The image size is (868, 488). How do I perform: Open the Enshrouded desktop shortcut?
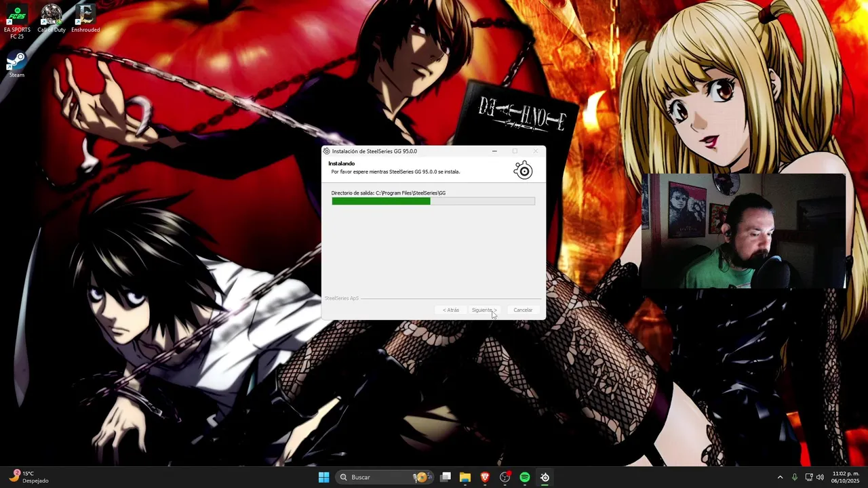coord(85,19)
